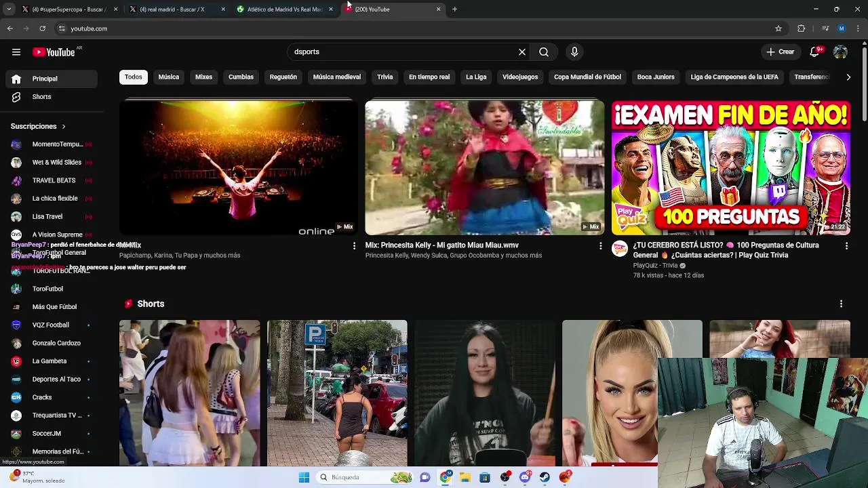Open the Princesita Kelly mix thumbnail
The image size is (868, 488).
pyautogui.click(x=485, y=167)
